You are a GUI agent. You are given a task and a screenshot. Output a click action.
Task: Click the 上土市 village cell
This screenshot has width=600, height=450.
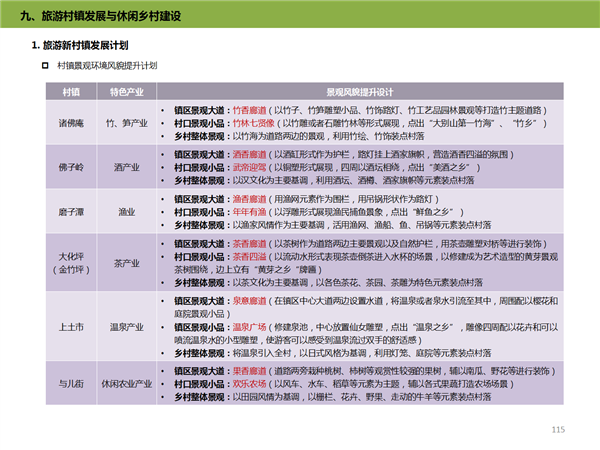pos(71,326)
